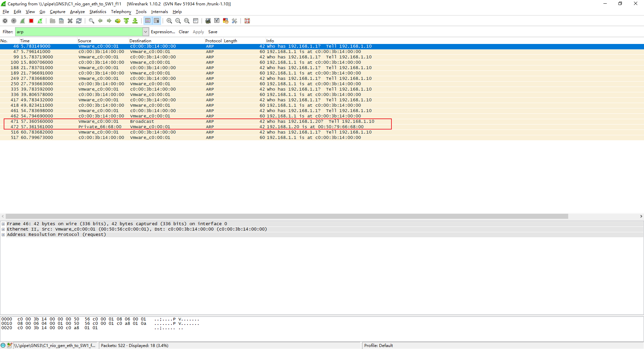The width and height of the screenshot is (644, 349).
Task: Open a capture file via toolbar folder icon
Action: tap(53, 21)
